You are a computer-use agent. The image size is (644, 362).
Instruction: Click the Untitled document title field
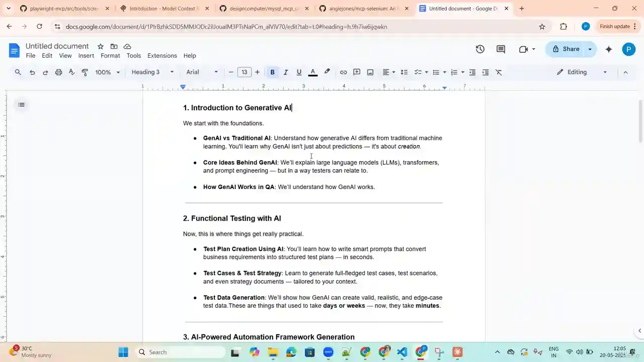(57, 46)
